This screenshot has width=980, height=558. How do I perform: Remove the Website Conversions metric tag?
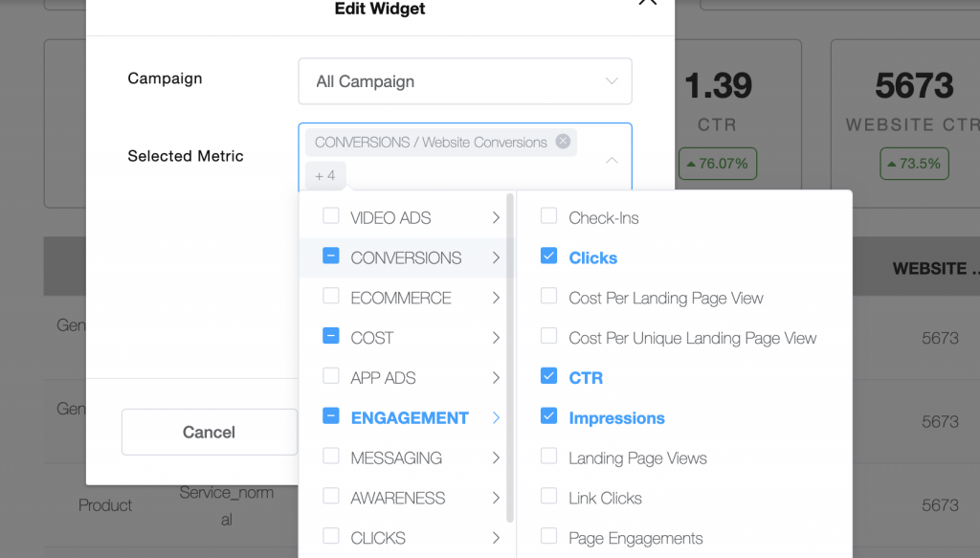coord(563,142)
